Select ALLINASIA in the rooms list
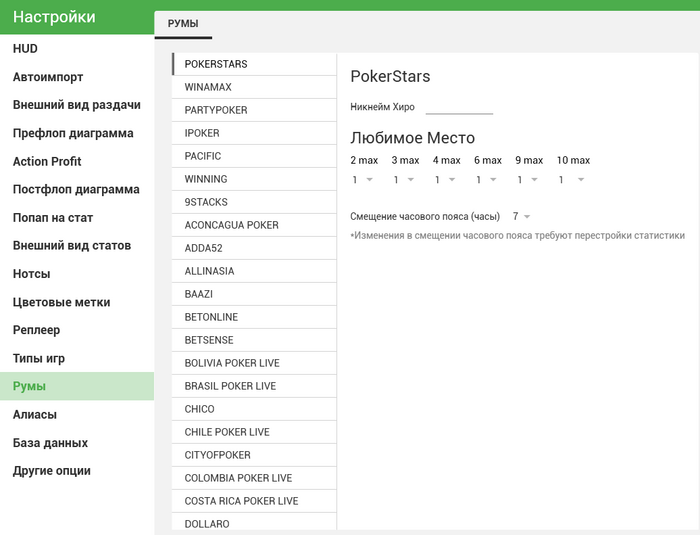 coord(254,271)
